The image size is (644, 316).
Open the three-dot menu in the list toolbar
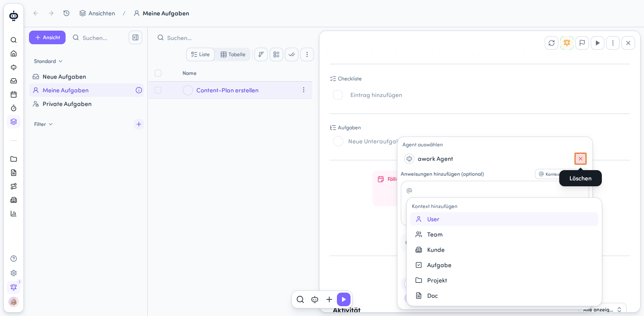click(307, 54)
